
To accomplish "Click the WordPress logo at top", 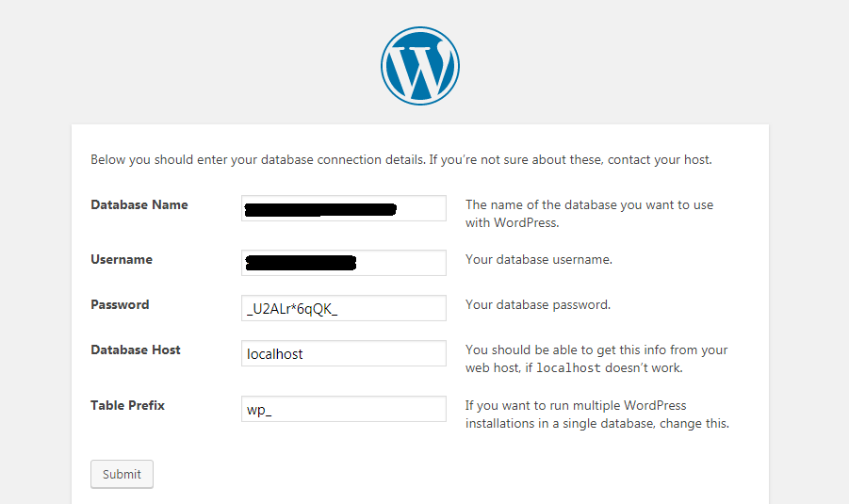I will (x=419, y=66).
